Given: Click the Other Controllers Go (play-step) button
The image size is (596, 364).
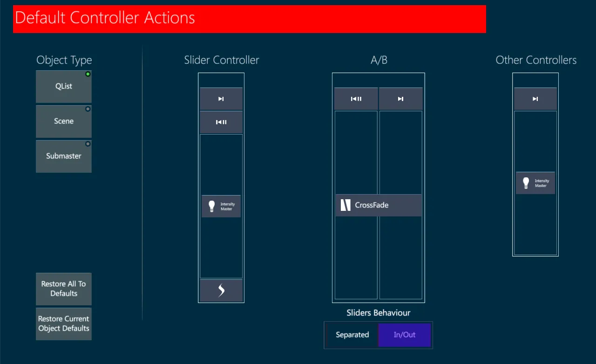Looking at the screenshot, I should click(535, 99).
